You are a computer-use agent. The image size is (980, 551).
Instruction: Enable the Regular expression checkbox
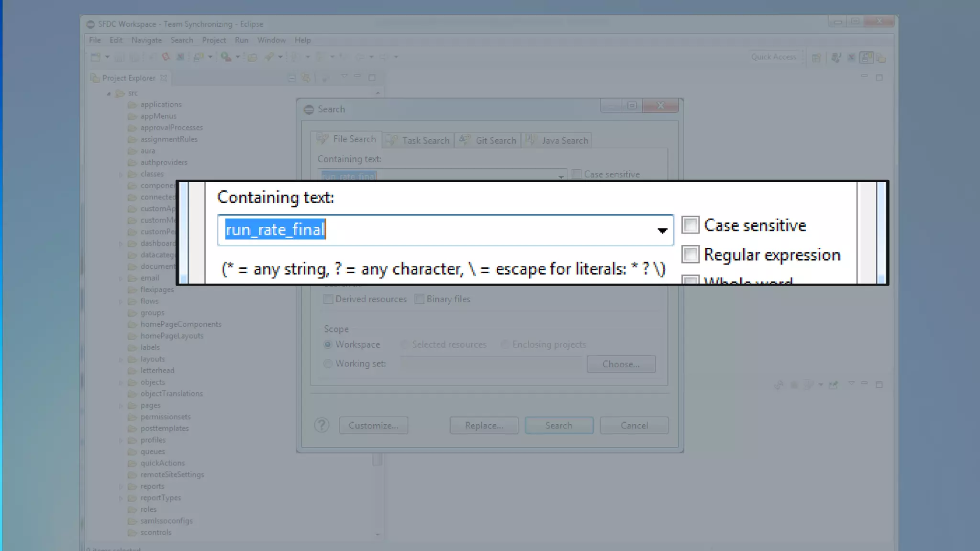pos(690,254)
